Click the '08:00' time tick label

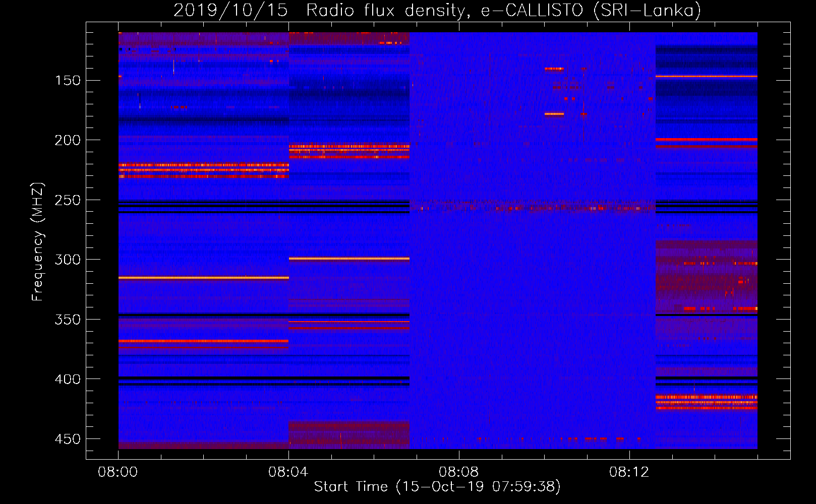pyautogui.click(x=118, y=472)
